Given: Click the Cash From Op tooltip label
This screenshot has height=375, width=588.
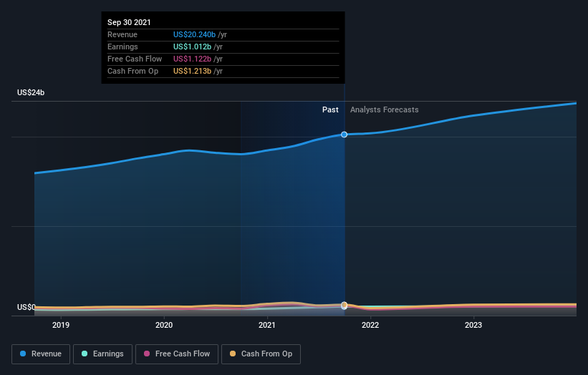Looking at the screenshot, I should point(132,71).
